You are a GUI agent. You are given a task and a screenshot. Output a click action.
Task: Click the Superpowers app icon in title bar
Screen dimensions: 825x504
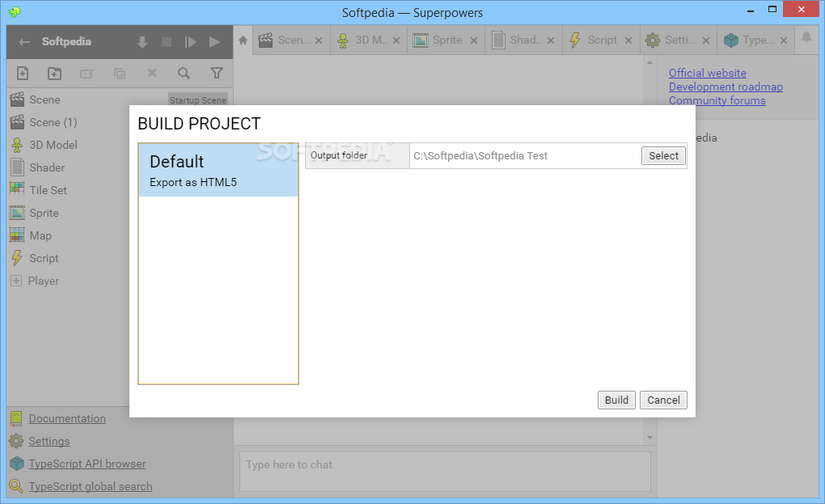pos(15,11)
